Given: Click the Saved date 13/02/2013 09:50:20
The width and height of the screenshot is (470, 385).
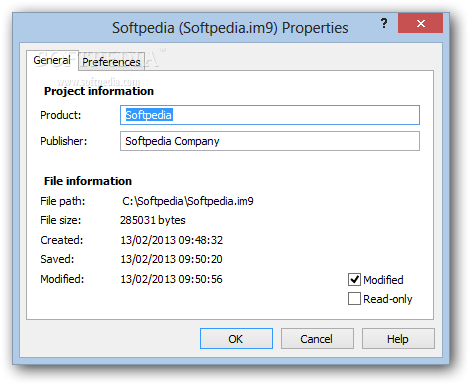Looking at the screenshot, I should point(171,259).
